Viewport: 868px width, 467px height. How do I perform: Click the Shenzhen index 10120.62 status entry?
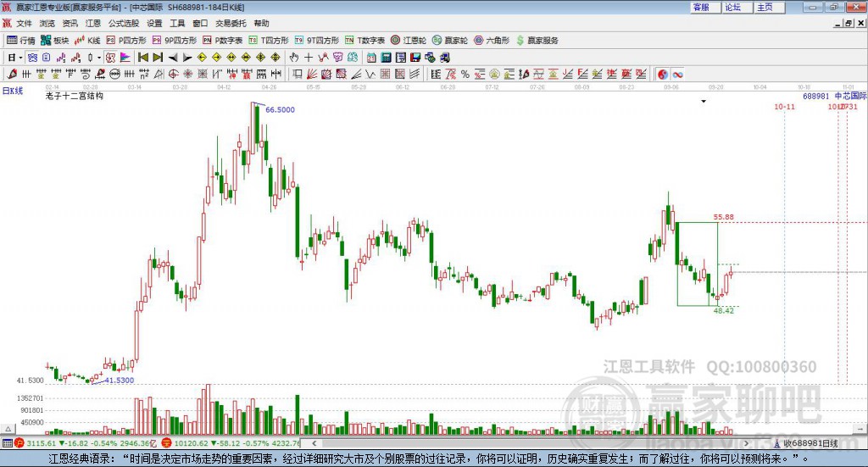click(x=231, y=443)
